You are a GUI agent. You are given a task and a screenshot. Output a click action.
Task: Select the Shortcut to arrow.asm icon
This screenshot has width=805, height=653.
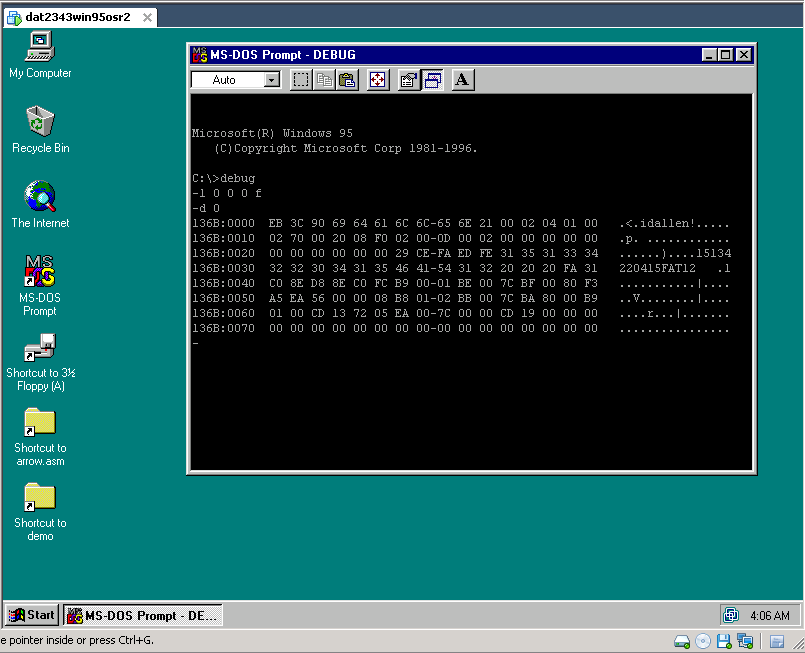[40, 422]
